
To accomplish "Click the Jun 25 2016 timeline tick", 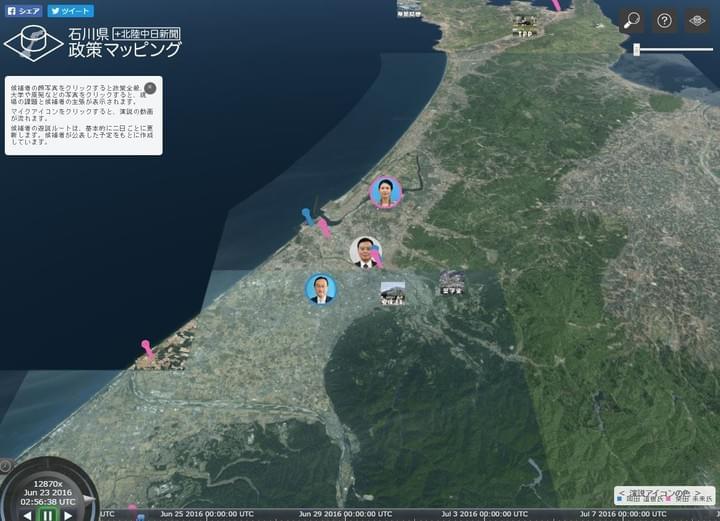I will [x=207, y=514].
